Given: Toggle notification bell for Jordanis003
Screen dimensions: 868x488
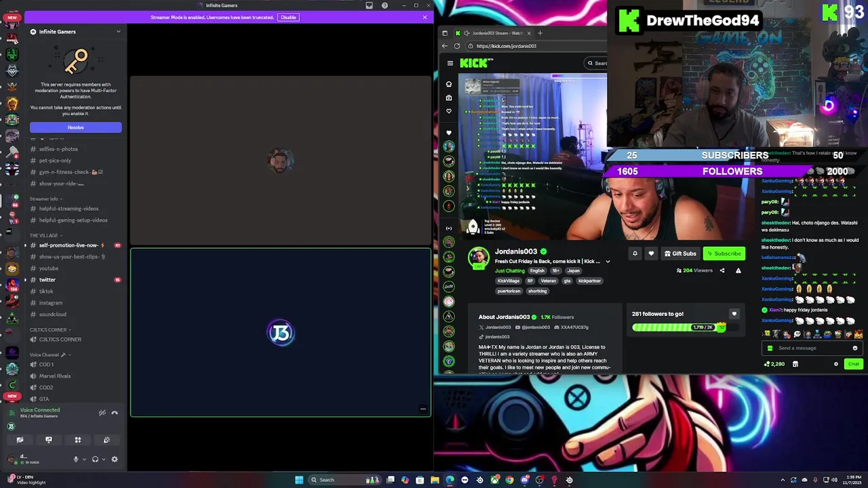Looking at the screenshot, I should (635, 253).
